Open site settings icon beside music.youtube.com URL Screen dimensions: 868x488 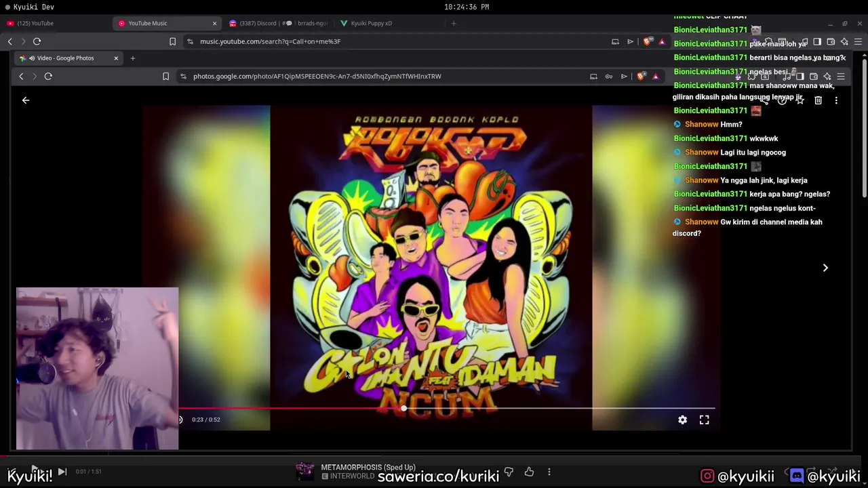191,41
